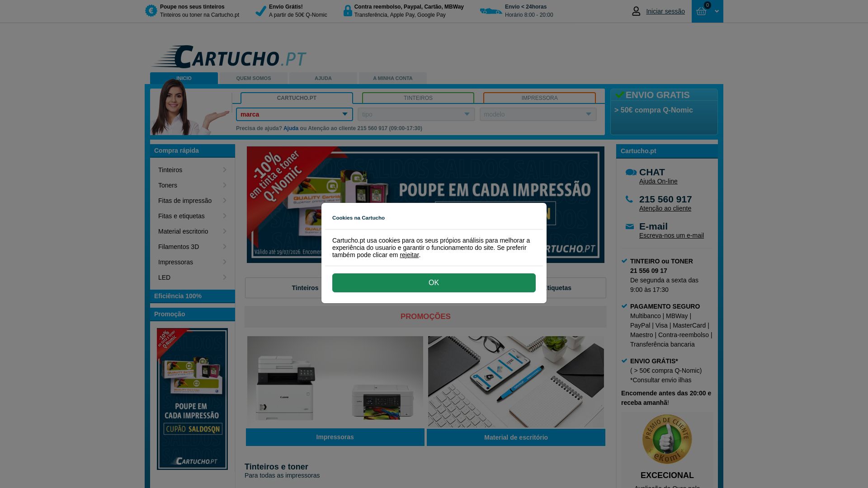The image size is (868, 488).
Task: Click the checkmark icon beside Envio Grátis
Action: tap(261, 11)
